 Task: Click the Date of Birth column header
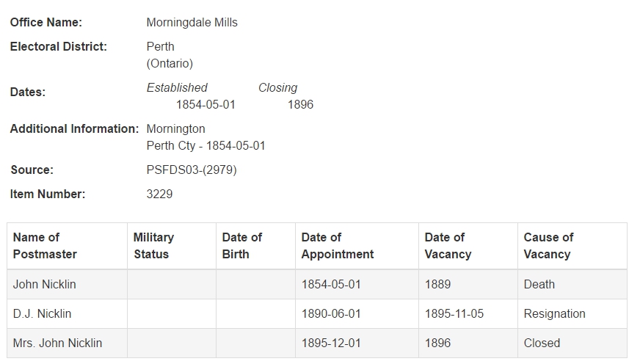click(x=255, y=246)
